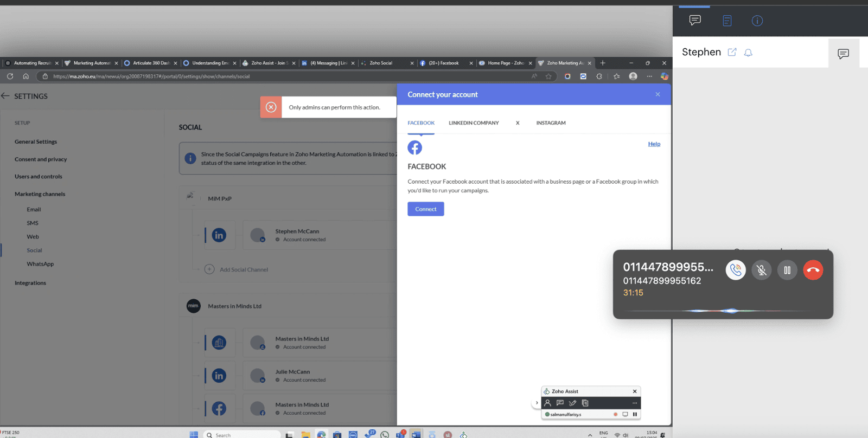Hang up the call with the red button

pos(813,270)
